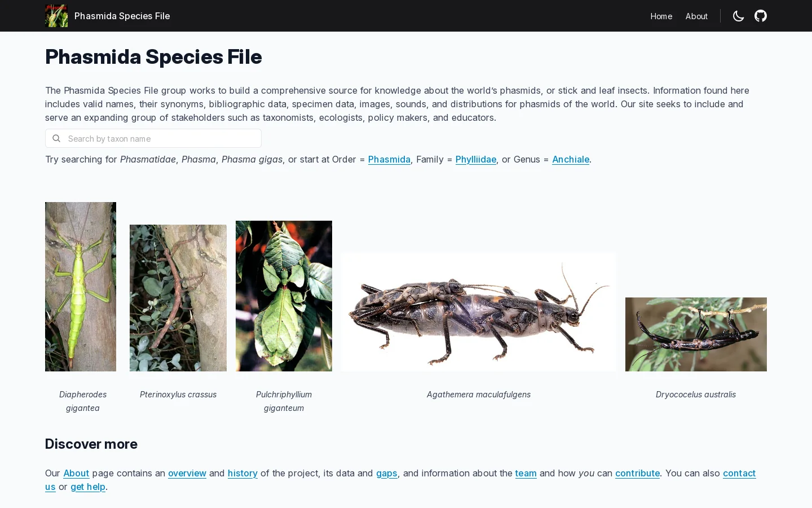Follow the gaps link
Image resolution: width=812 pixels, height=508 pixels.
point(387,473)
